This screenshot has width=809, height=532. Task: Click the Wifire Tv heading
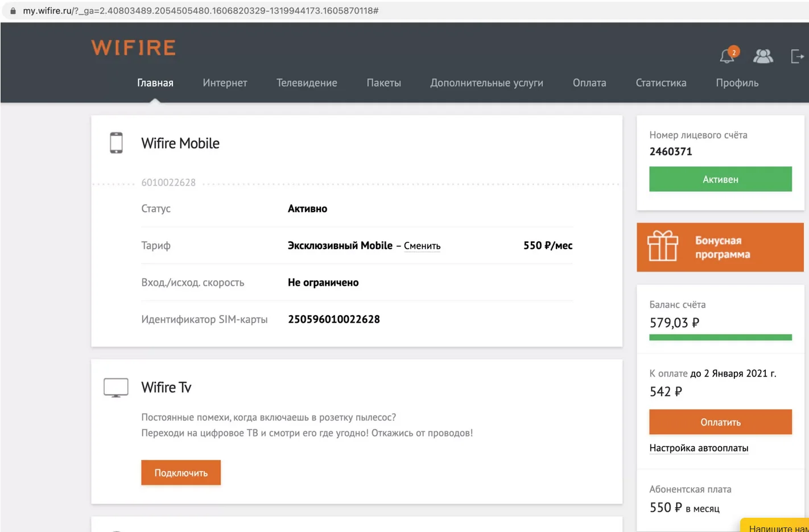click(166, 387)
